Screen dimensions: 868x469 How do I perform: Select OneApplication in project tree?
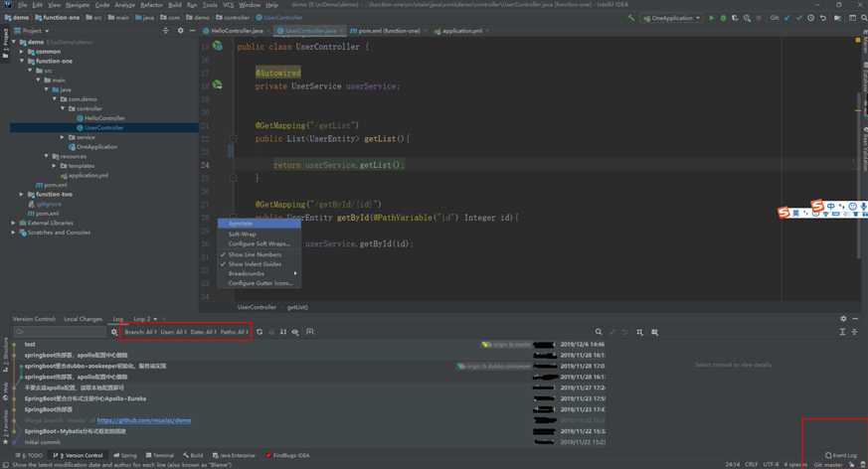tap(93, 147)
